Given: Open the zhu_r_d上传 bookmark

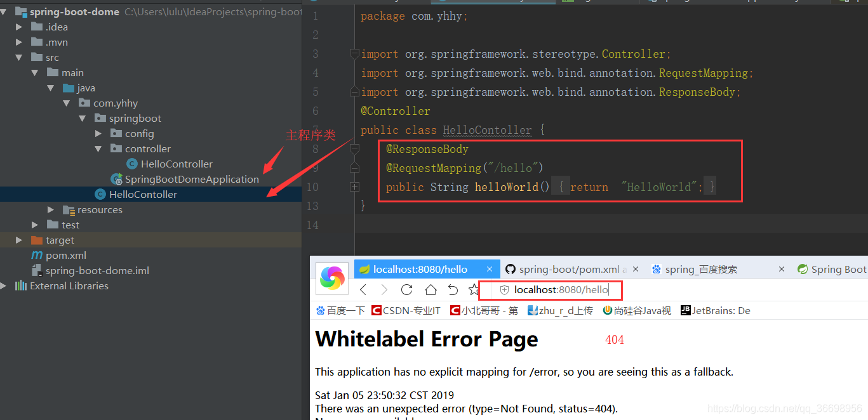Looking at the screenshot, I should (560, 310).
